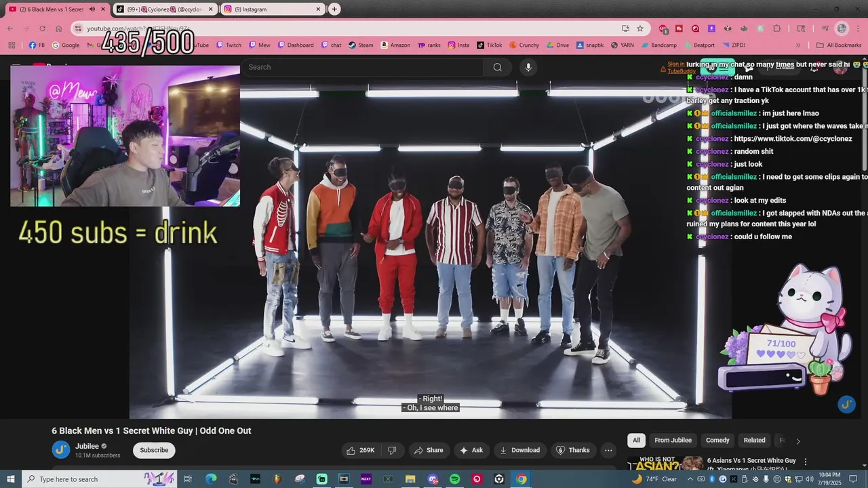Mute the audio playing YouTube tab
The image size is (868, 488).
tap(92, 9)
